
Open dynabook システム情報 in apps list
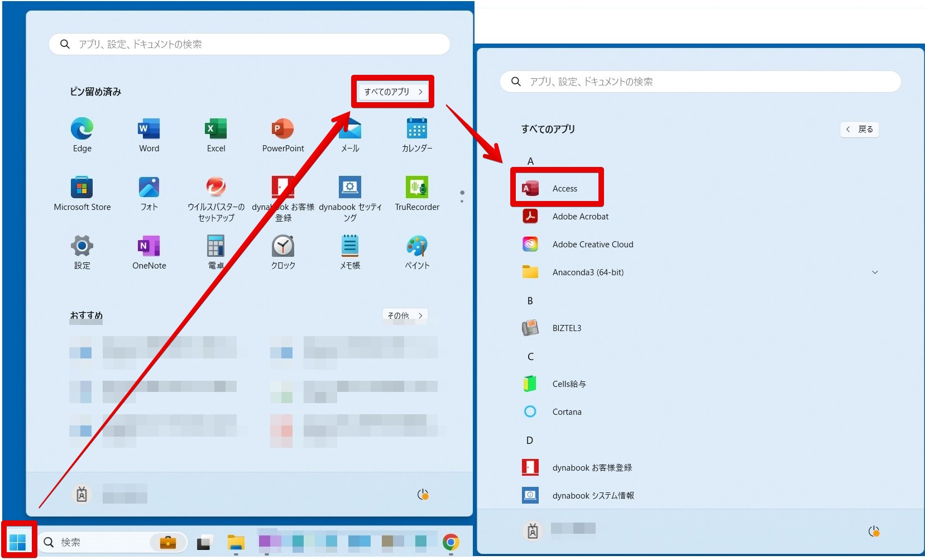pyautogui.click(x=701, y=496)
